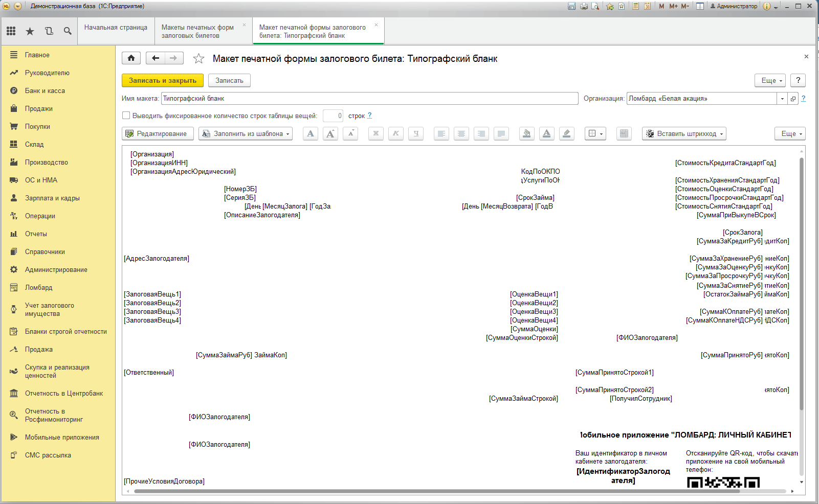Open info icon in title bar
Screen dimensions: 819x504
tap(766, 6)
